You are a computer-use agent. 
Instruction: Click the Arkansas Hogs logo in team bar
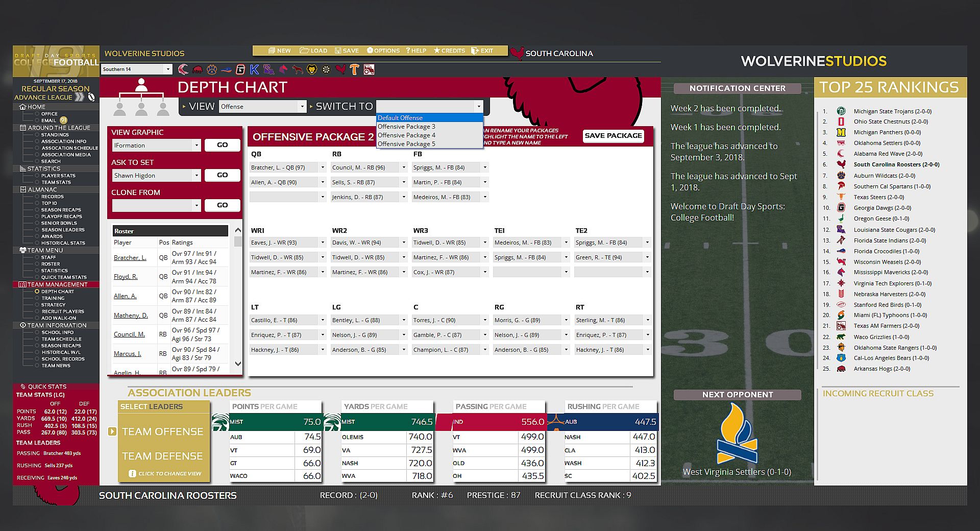click(x=198, y=69)
